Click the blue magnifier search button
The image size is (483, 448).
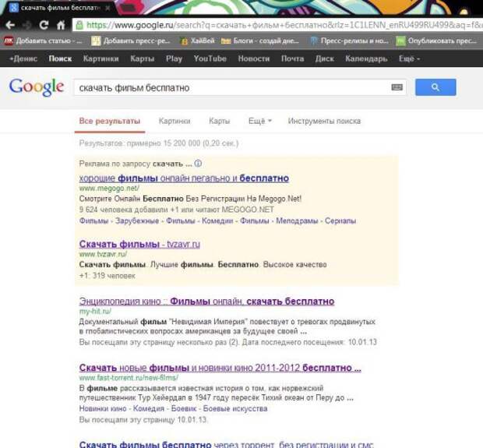435,87
